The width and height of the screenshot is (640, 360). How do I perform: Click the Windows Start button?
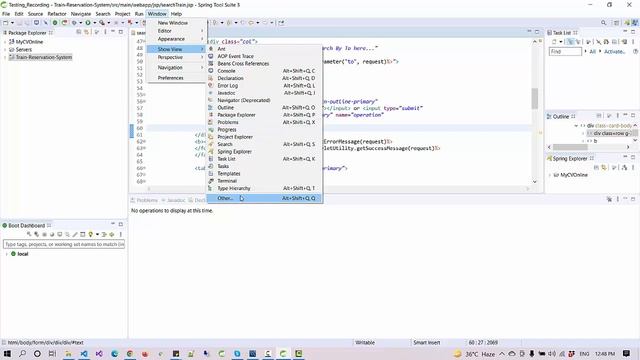(7, 353)
